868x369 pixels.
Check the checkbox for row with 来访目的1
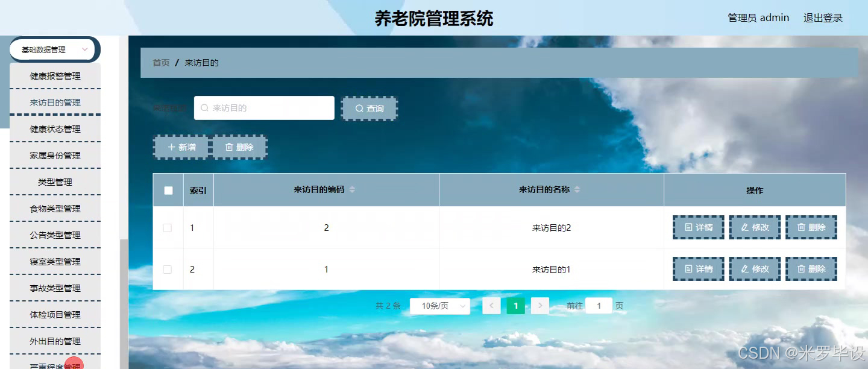tap(168, 269)
